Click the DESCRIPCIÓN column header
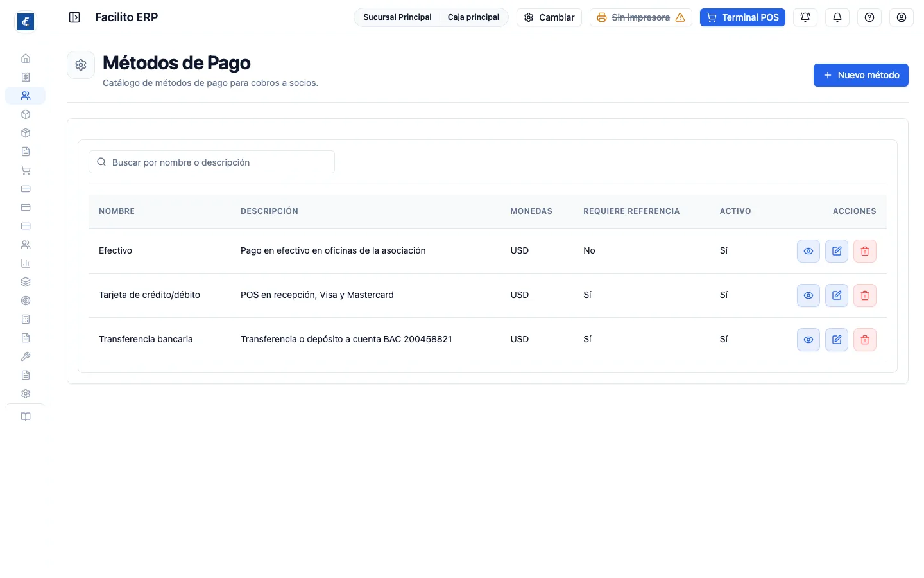924x578 pixels. pos(269,211)
